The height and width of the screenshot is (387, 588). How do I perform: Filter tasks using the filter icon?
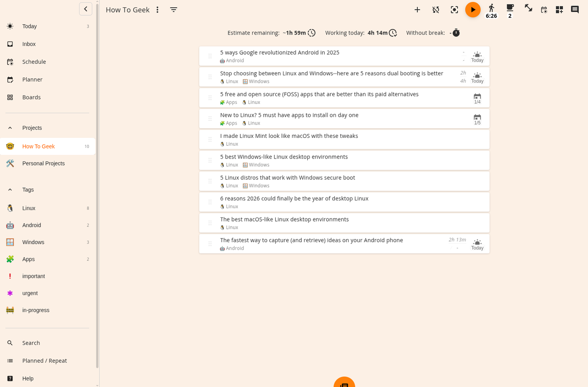(x=173, y=9)
